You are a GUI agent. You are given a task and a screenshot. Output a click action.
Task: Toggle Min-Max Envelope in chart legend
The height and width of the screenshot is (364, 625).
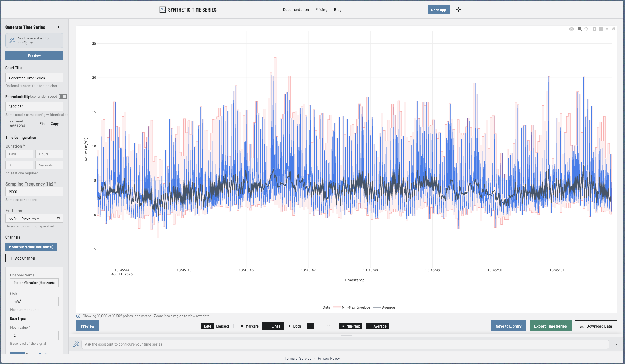click(352, 307)
